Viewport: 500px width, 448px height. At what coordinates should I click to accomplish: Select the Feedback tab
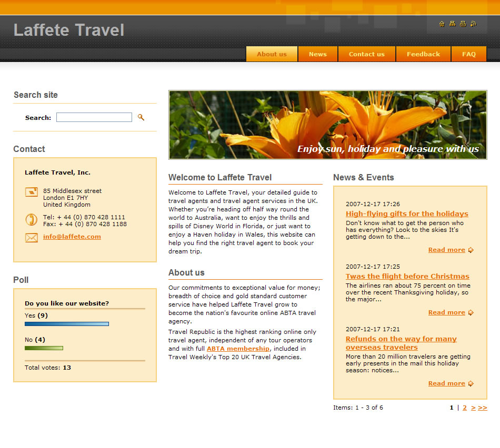point(423,54)
